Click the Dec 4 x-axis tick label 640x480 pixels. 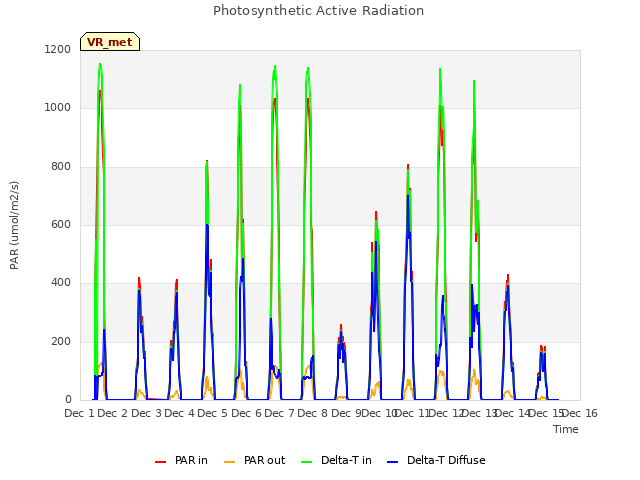click(179, 413)
